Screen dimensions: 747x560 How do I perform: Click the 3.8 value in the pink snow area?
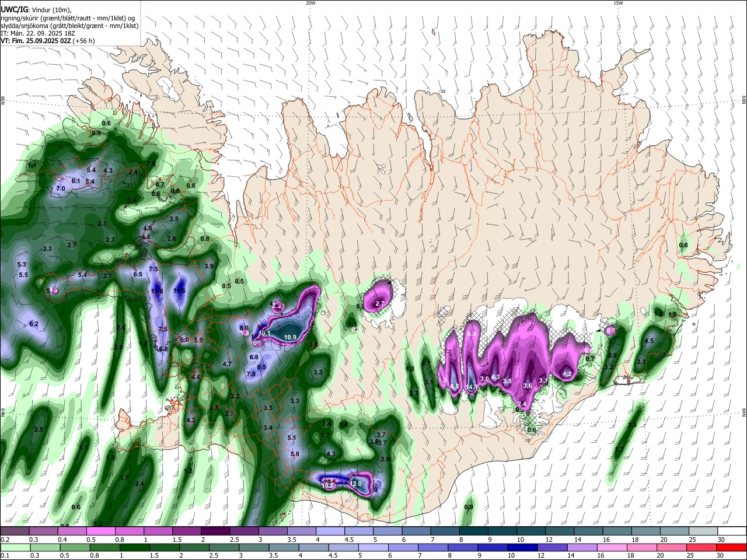(507, 381)
